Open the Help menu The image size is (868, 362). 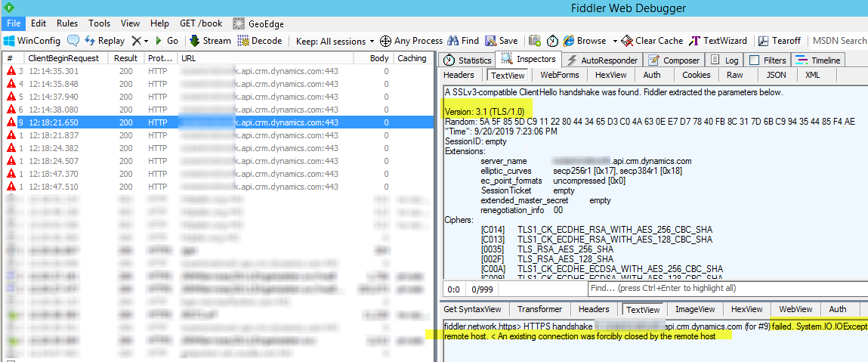pyautogui.click(x=159, y=23)
